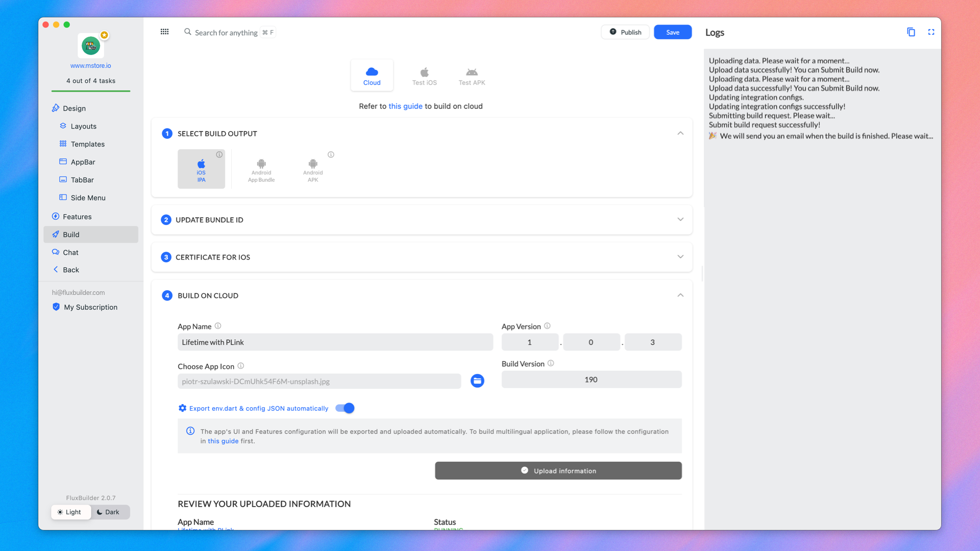Switch to the Layouts section
980x551 pixels.
[x=84, y=126]
